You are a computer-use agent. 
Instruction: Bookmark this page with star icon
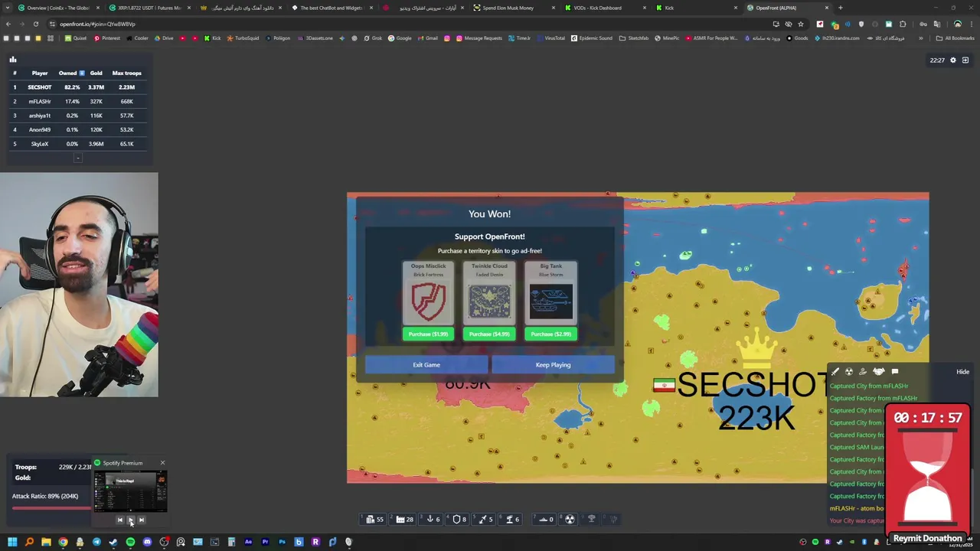[801, 24]
